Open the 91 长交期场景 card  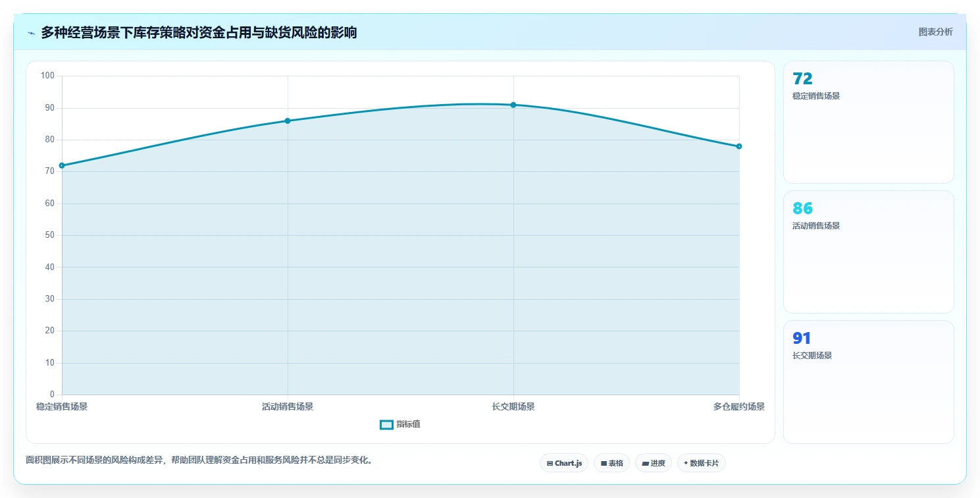pos(868,381)
